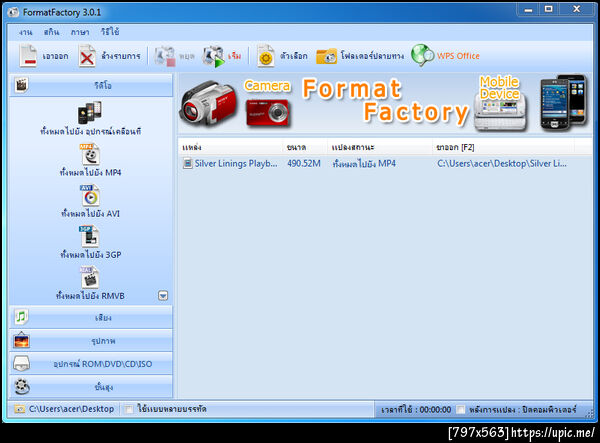Select All to Mobile Device converter icon

pyautogui.click(x=90, y=112)
